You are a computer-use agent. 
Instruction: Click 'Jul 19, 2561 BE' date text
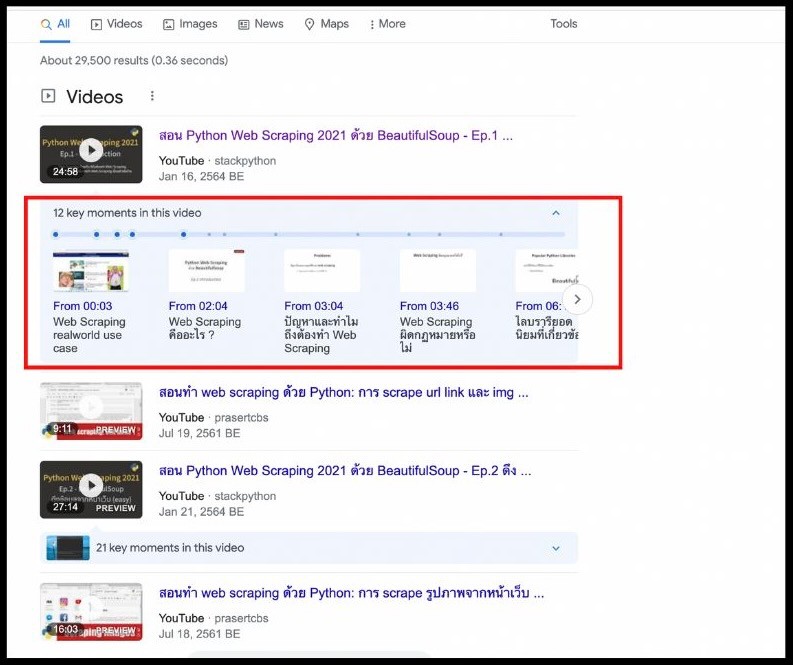199,433
